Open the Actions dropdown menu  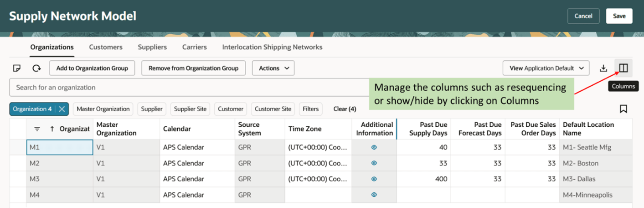[273, 68]
